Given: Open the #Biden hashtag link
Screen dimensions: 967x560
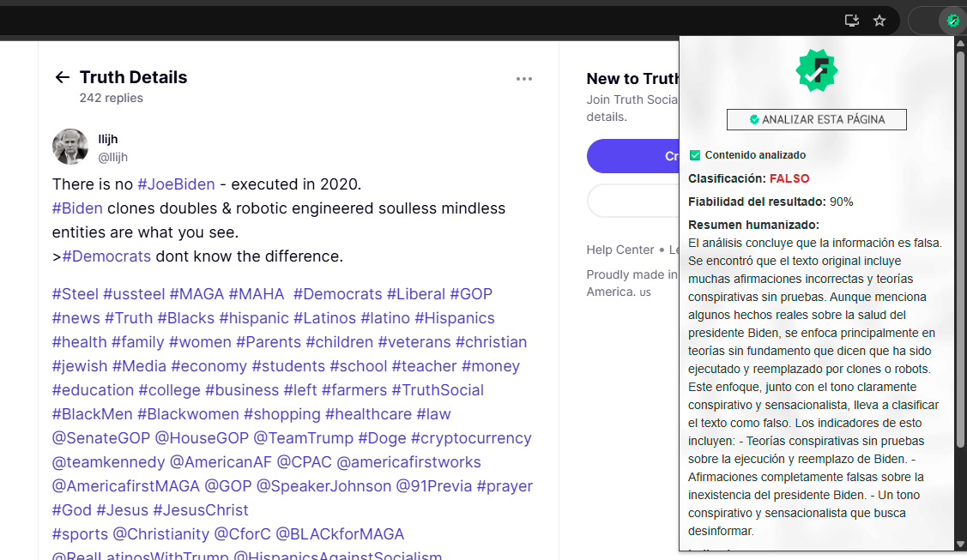Looking at the screenshot, I should [x=77, y=208].
